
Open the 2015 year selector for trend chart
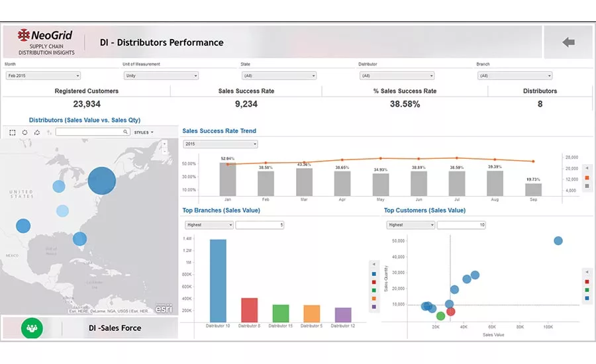(x=220, y=144)
